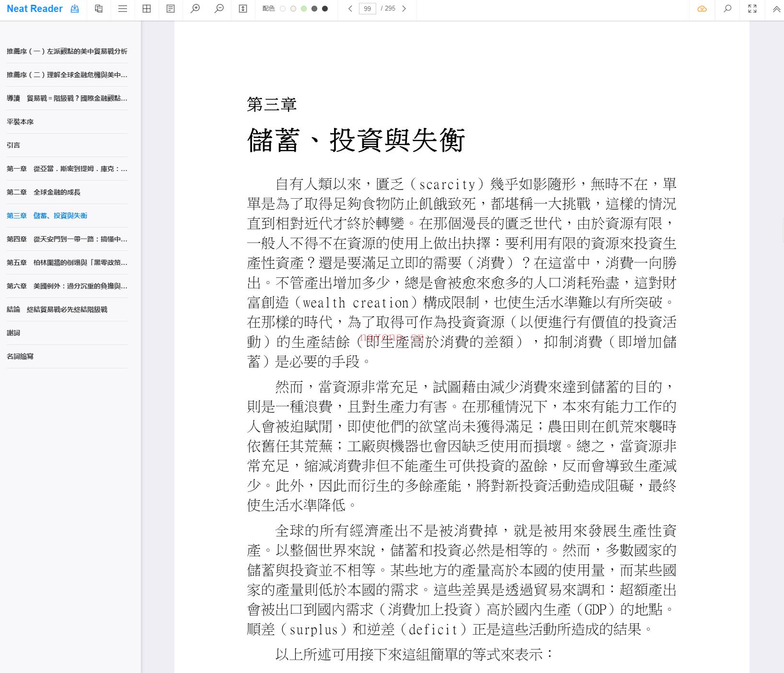Open the notes page icon in toolbar
Screen dimensions: 784x673
171,9
